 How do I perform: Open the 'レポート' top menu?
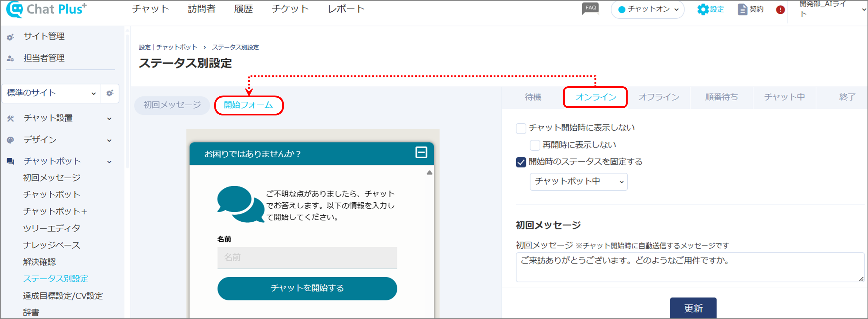tap(346, 9)
